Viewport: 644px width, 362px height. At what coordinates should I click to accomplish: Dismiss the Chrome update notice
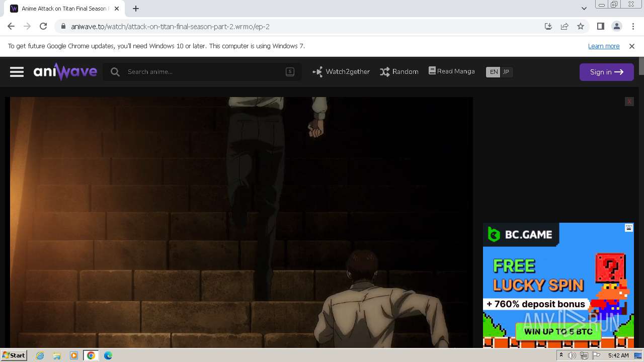coord(632,46)
